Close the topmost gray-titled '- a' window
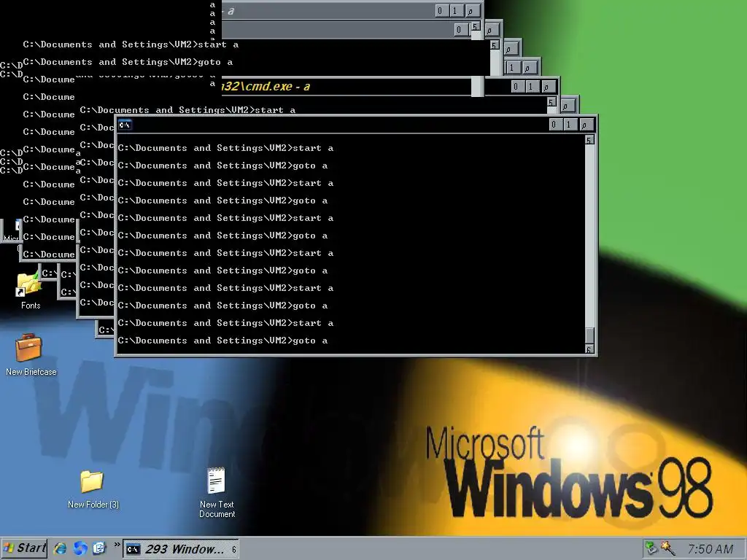This screenshot has width=747, height=560. pos(472,10)
